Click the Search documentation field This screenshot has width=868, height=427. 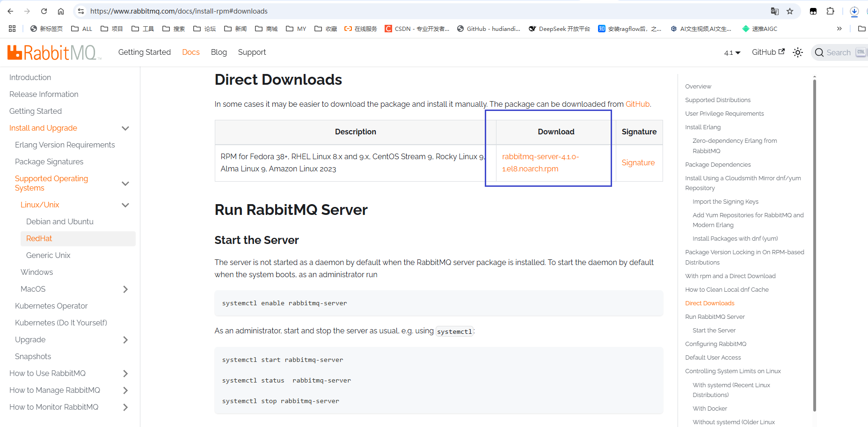click(x=839, y=52)
